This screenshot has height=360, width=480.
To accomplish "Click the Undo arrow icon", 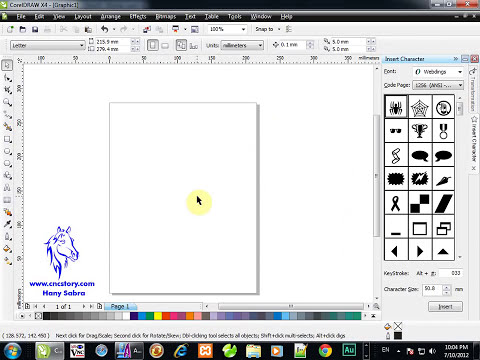I will (105, 29).
